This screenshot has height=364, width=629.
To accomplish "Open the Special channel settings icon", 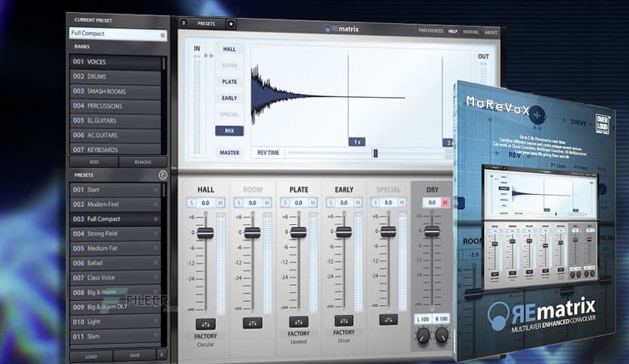I will coord(389,320).
